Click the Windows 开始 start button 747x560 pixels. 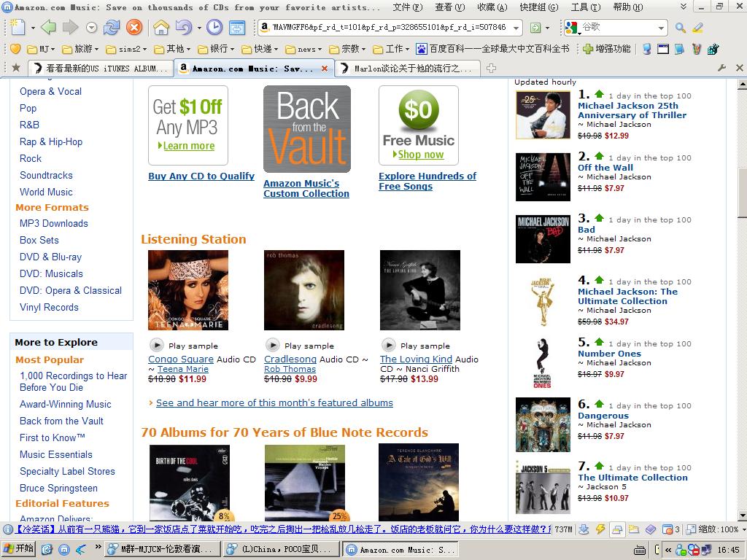click(x=19, y=549)
